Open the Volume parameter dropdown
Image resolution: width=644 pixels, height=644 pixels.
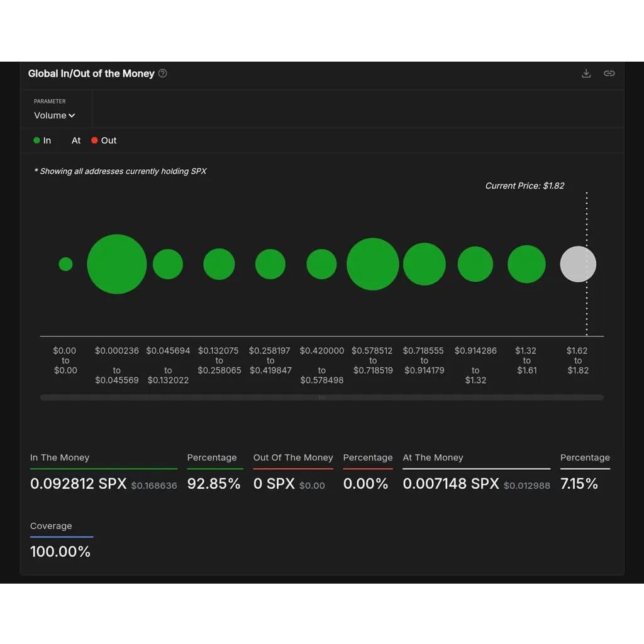tap(54, 116)
